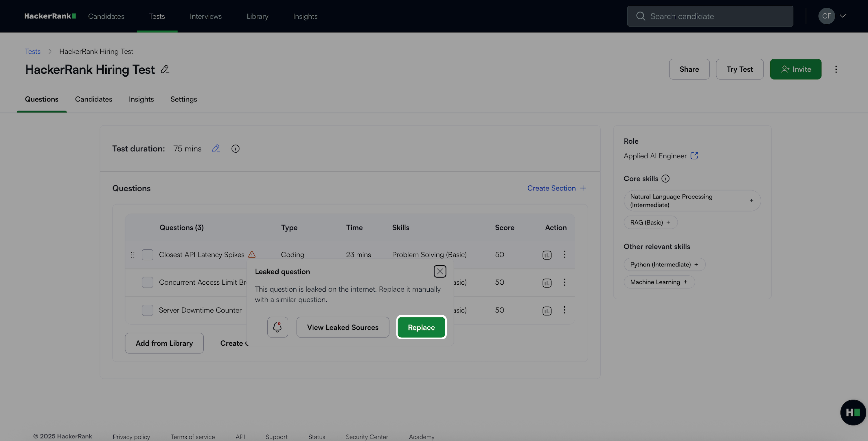Check the Concurrent Access Limit question
Viewport: 868px width, 441px height.
[x=147, y=282]
